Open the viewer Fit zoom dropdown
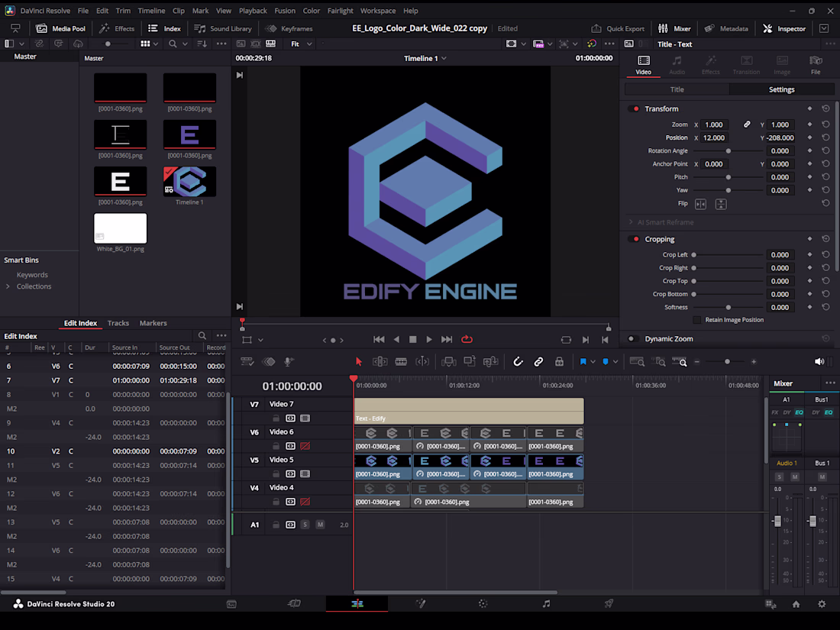The height and width of the screenshot is (630, 840). (x=301, y=44)
